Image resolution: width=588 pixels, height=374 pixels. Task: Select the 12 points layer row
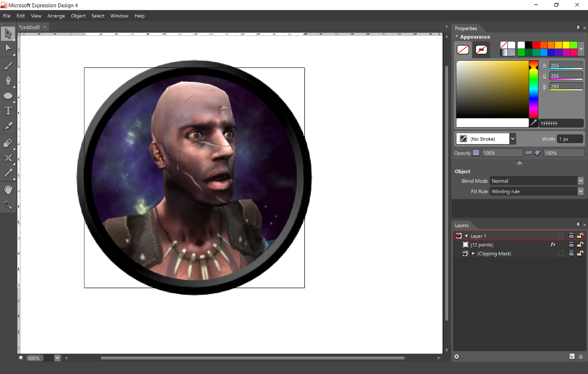point(519,245)
